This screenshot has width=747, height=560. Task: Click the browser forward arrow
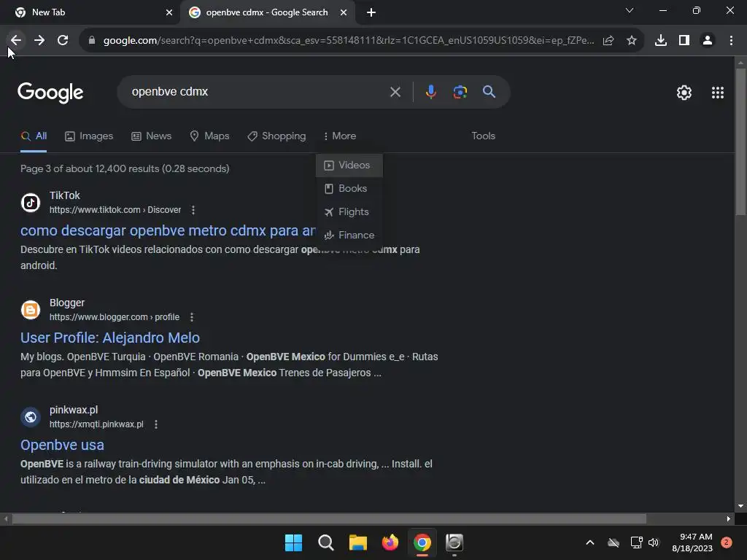39,41
